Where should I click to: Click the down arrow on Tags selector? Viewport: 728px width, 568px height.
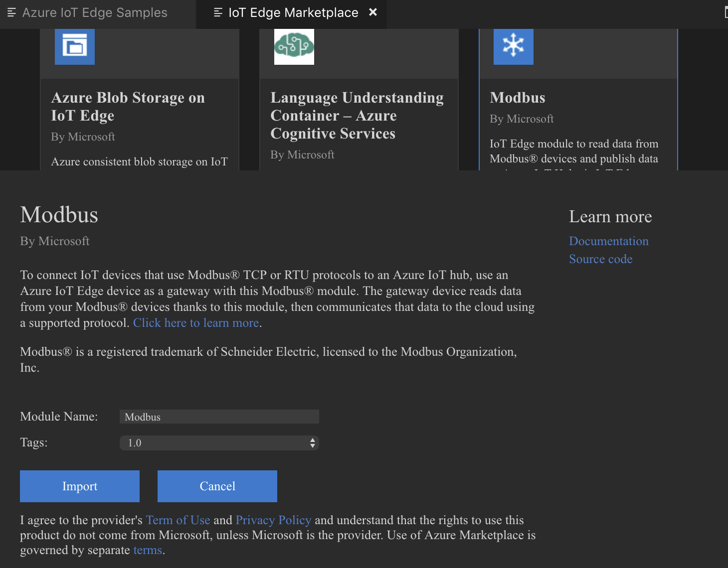coord(313,445)
